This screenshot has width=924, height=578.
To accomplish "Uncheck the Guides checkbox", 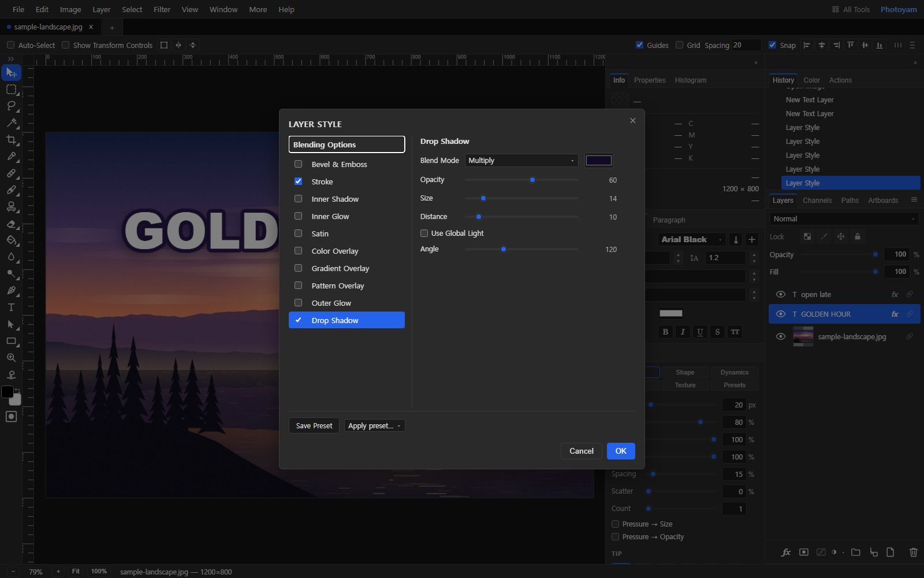I will point(639,45).
